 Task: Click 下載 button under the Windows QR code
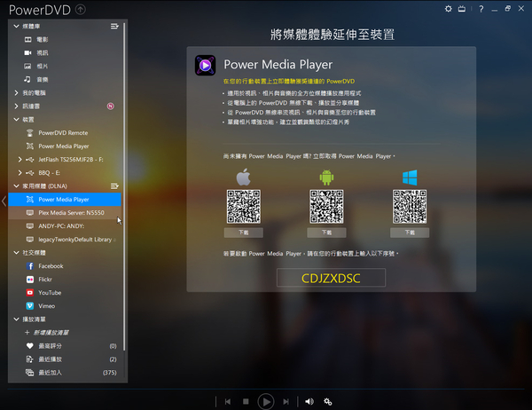[x=410, y=233]
